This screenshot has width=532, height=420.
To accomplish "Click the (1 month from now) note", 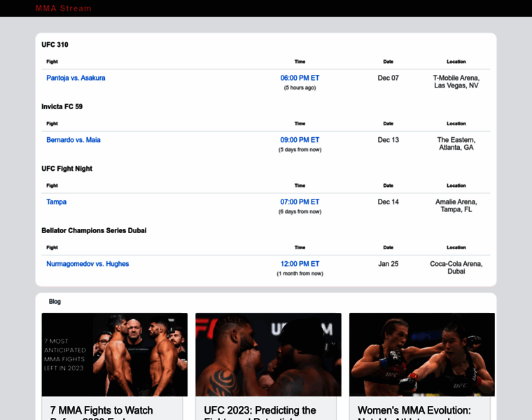I will (x=300, y=274).
